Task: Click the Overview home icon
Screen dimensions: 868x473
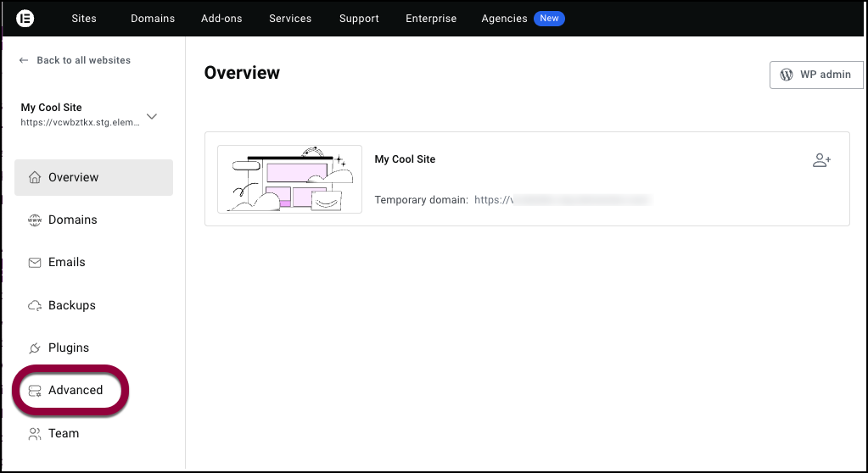Action: pos(35,177)
